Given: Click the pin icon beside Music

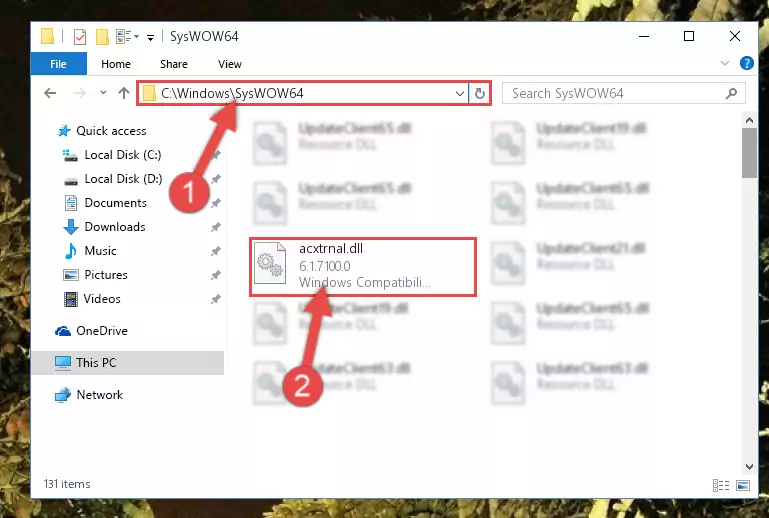Looking at the screenshot, I should point(215,251).
